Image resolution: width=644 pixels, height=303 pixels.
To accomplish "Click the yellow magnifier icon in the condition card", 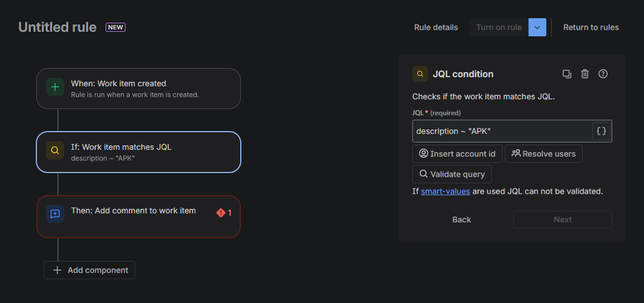I will [55, 150].
